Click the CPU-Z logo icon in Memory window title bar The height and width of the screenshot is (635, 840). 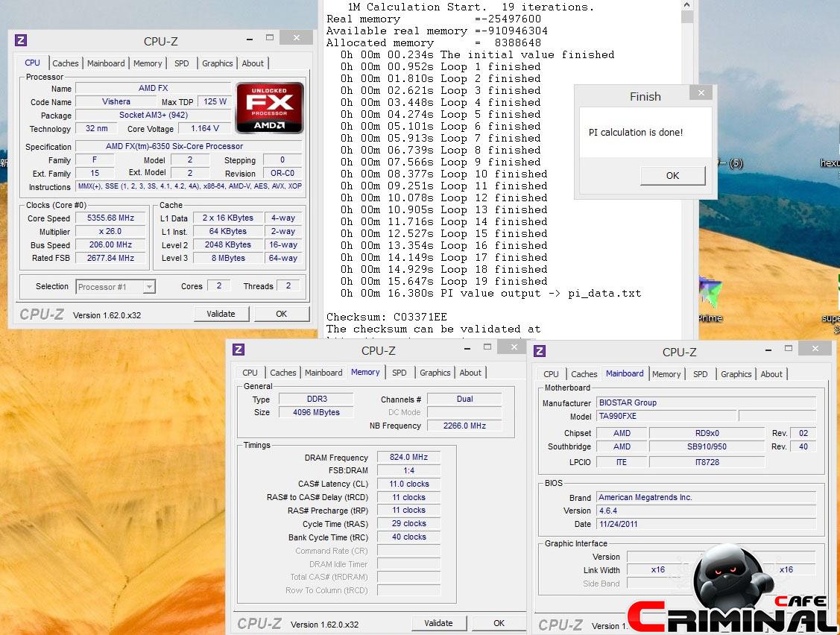pyautogui.click(x=239, y=350)
